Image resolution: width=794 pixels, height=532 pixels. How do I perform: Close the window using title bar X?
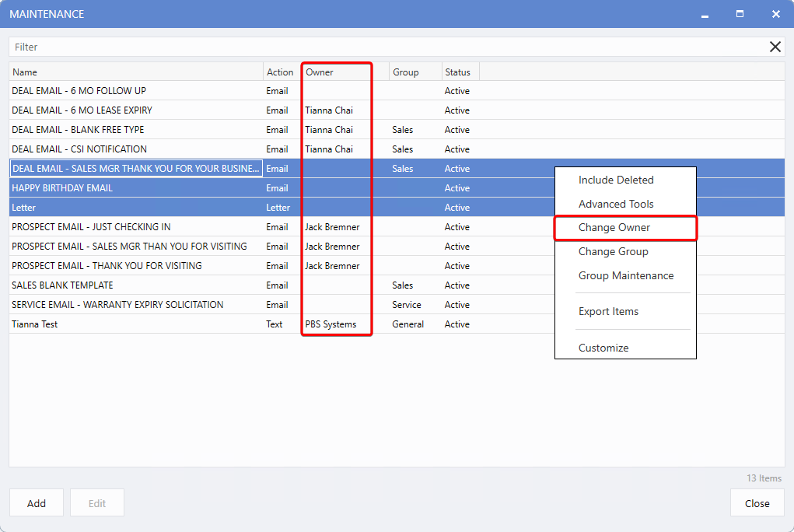[775, 14]
